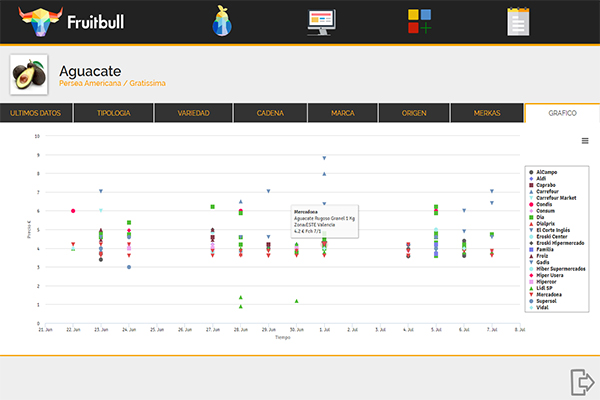Toggle Eroski Center legend entry
This screenshot has width=600, height=400.
coord(548,237)
